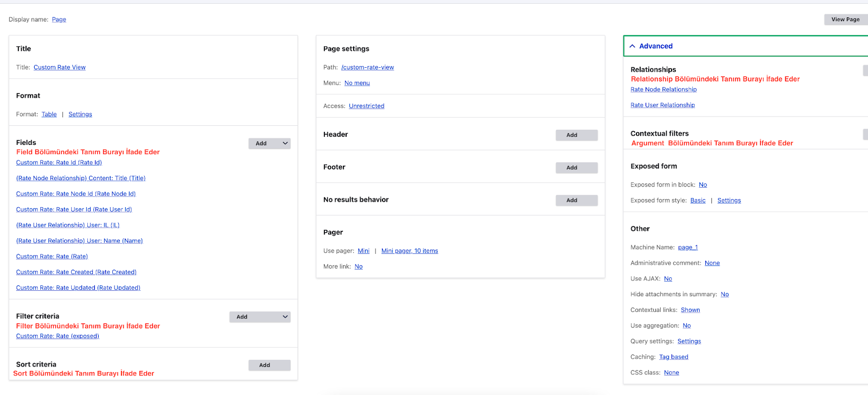The image size is (868, 395).
Task: Click the Mini pager, 10 items link
Action: click(x=409, y=251)
